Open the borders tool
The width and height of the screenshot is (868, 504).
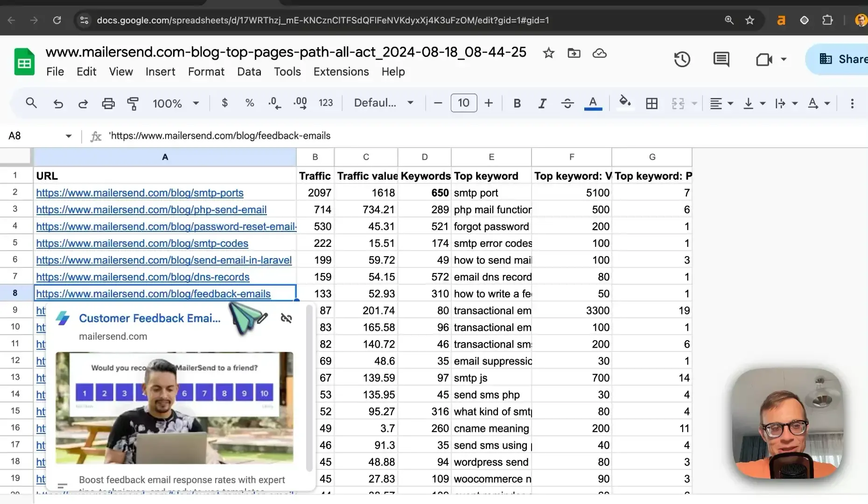pyautogui.click(x=651, y=103)
